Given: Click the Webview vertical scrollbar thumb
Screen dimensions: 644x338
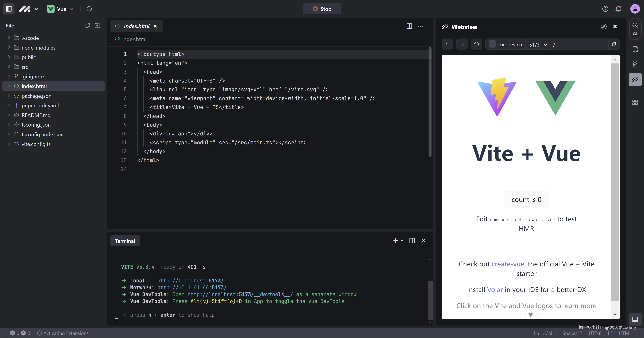Looking at the screenshot, I should coord(615,182).
